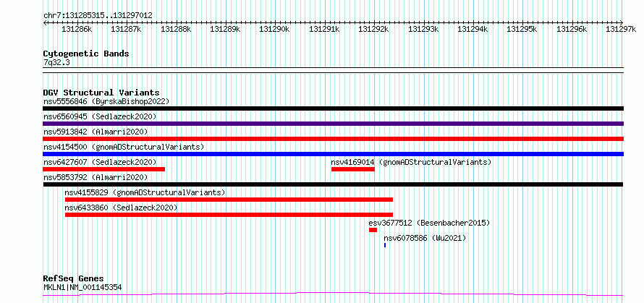Viewport: 644px width, 303px height.
Task: Click the short red nsv6427607 bar
Action: point(104,169)
